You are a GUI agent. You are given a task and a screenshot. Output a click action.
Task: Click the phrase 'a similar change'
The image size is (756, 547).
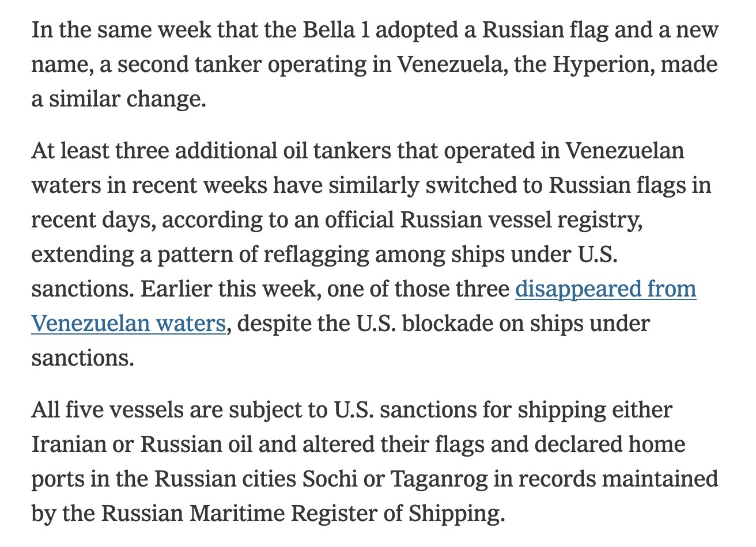(118, 99)
